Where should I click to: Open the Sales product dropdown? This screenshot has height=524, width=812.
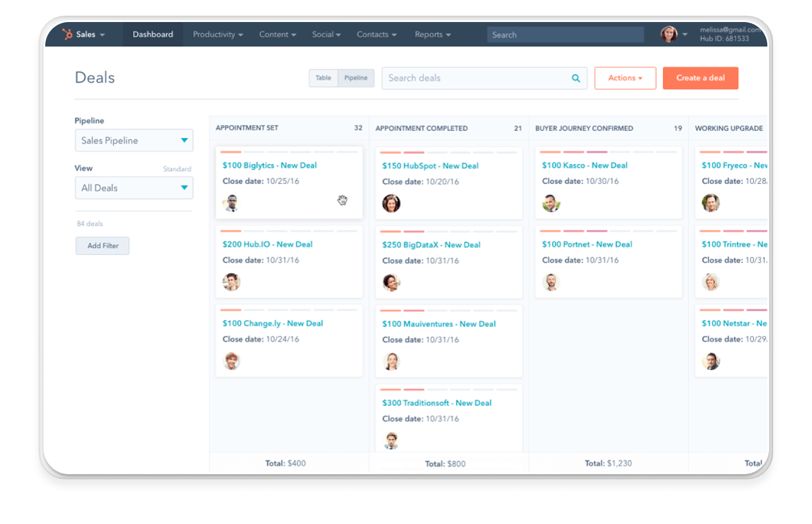90,34
